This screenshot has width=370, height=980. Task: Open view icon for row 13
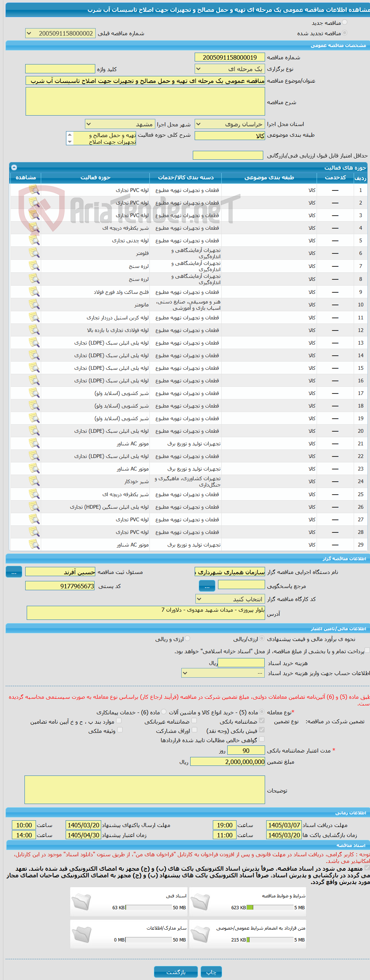tap(34, 342)
